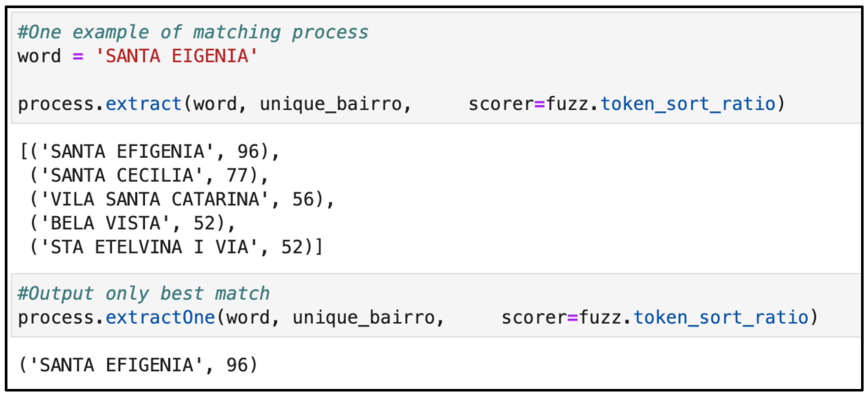Click the score 56 in the output list
The height and width of the screenshot is (396, 868).
[x=303, y=199]
